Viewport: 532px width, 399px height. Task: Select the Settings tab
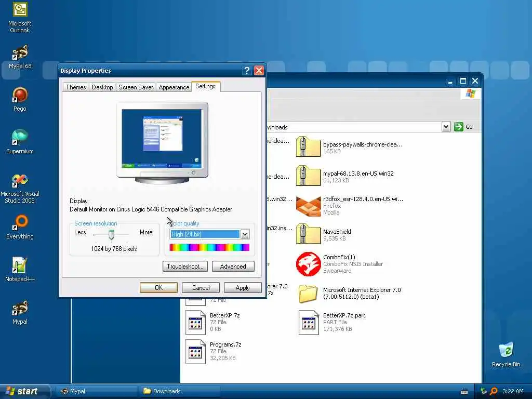(206, 86)
